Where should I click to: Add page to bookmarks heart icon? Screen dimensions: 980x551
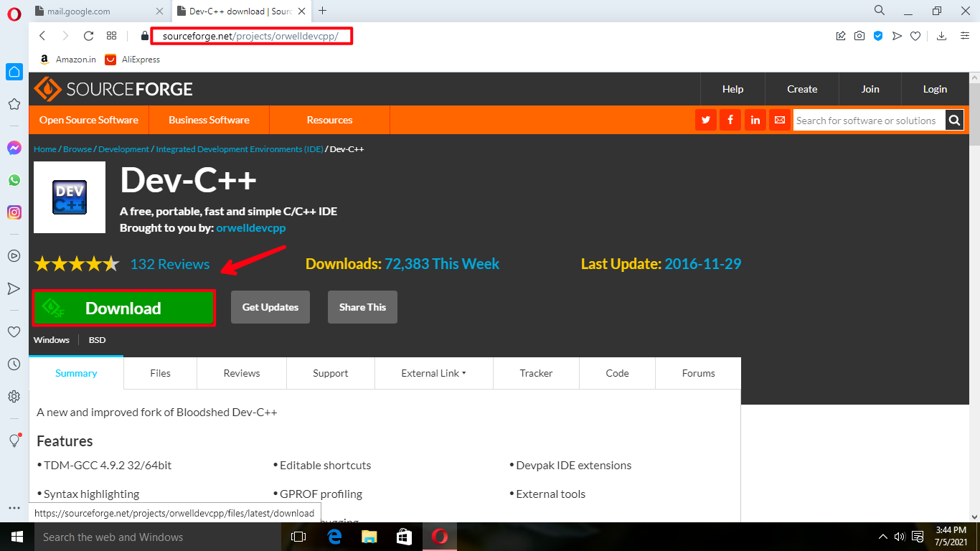pyautogui.click(x=915, y=36)
